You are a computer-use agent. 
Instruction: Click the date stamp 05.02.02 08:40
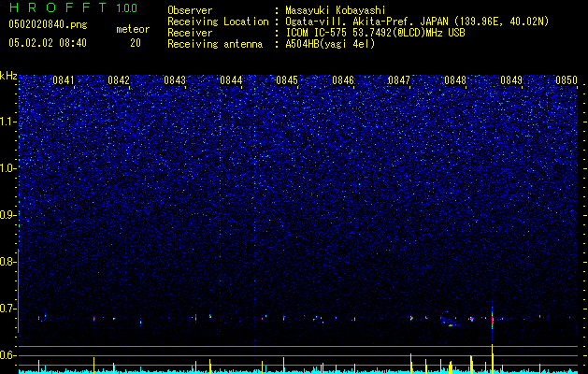(x=48, y=43)
